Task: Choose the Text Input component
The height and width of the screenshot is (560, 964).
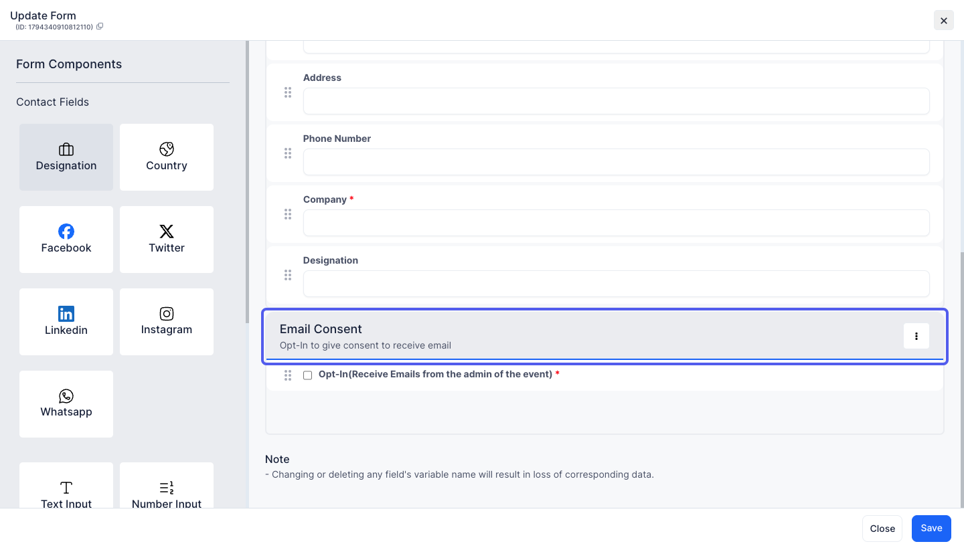Action: pos(66,485)
